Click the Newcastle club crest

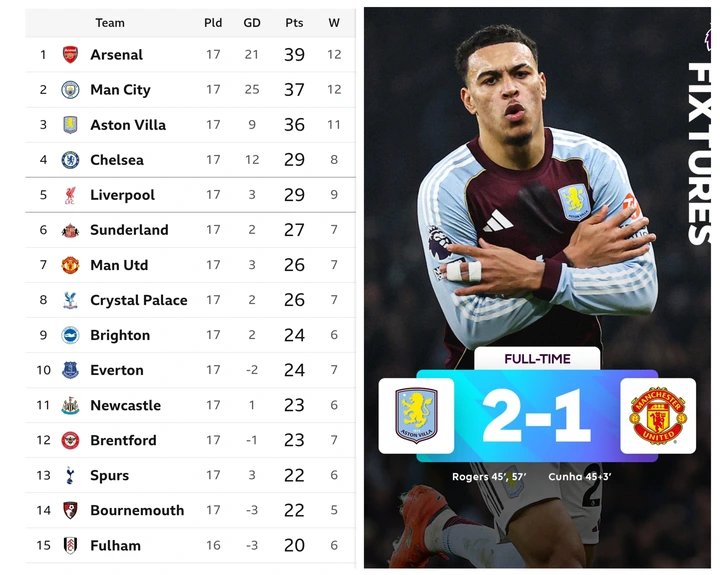pyautogui.click(x=70, y=405)
